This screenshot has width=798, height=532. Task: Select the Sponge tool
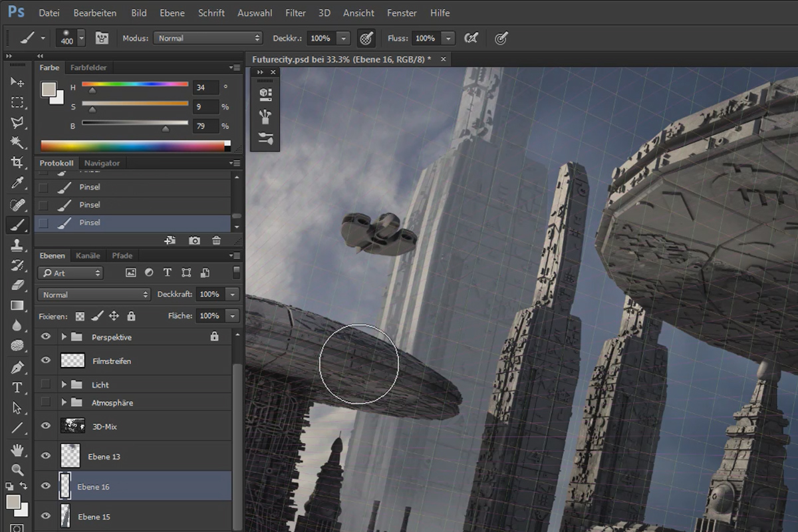pos(17,346)
